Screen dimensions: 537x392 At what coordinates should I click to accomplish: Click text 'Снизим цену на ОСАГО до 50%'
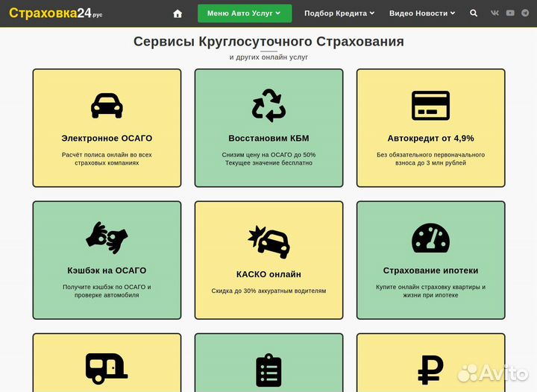[x=268, y=154]
